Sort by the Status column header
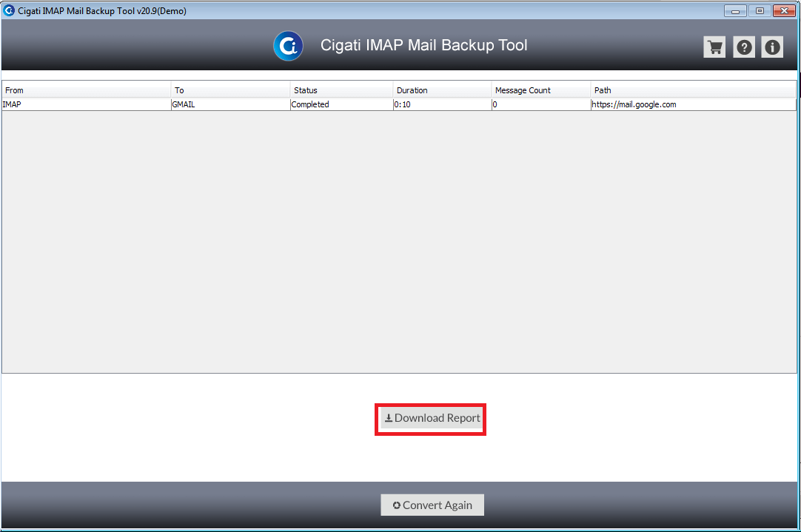This screenshot has height=532, width=801. click(x=341, y=90)
